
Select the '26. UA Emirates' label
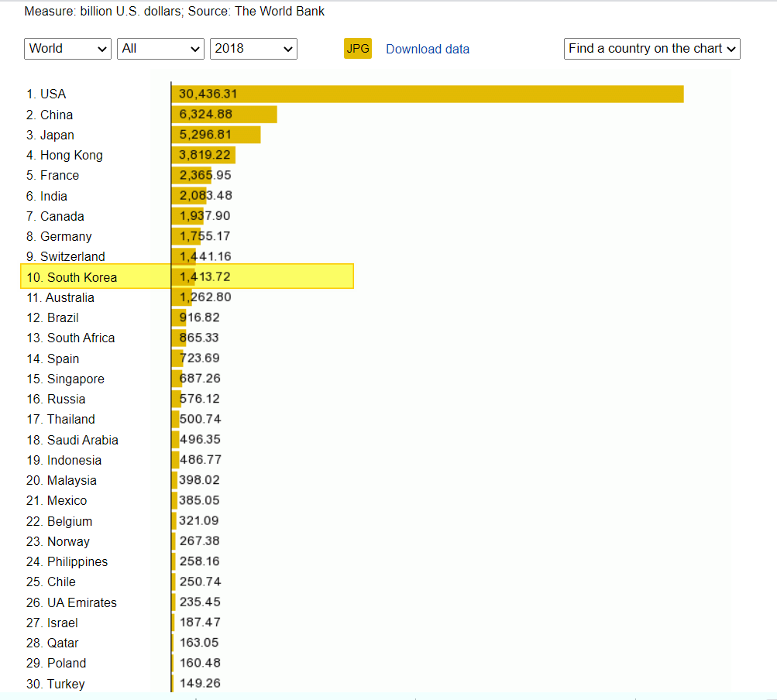coord(71,602)
